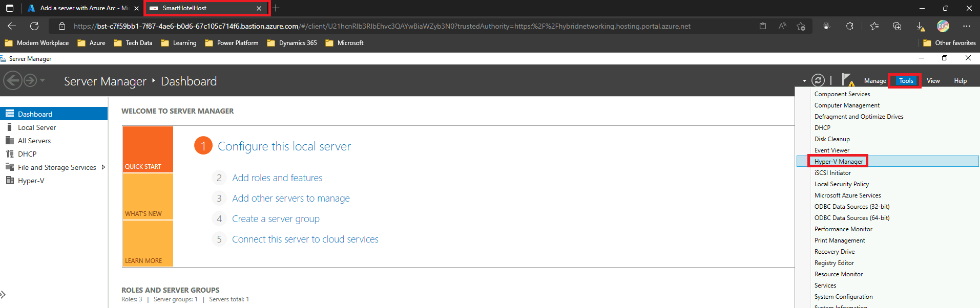Open the navigation history dropdown beside forward arrow
Screen dimensions: 980x308
[x=43, y=80]
